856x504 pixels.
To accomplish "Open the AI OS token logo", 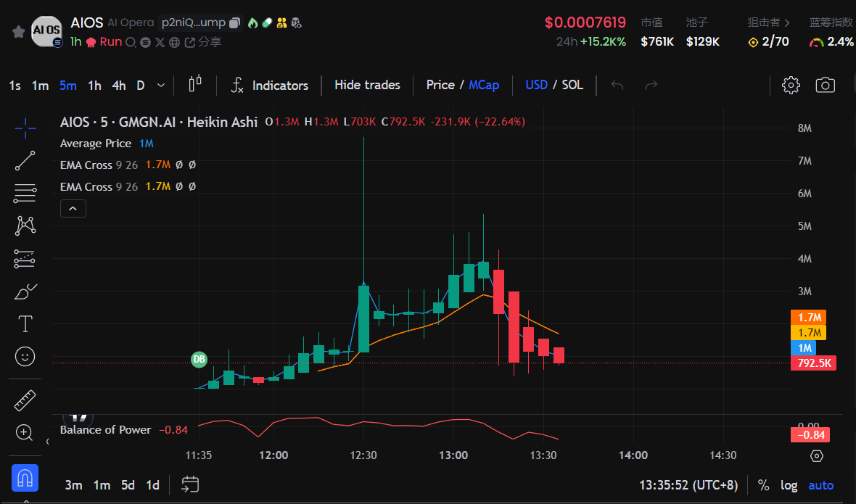I will (46, 30).
